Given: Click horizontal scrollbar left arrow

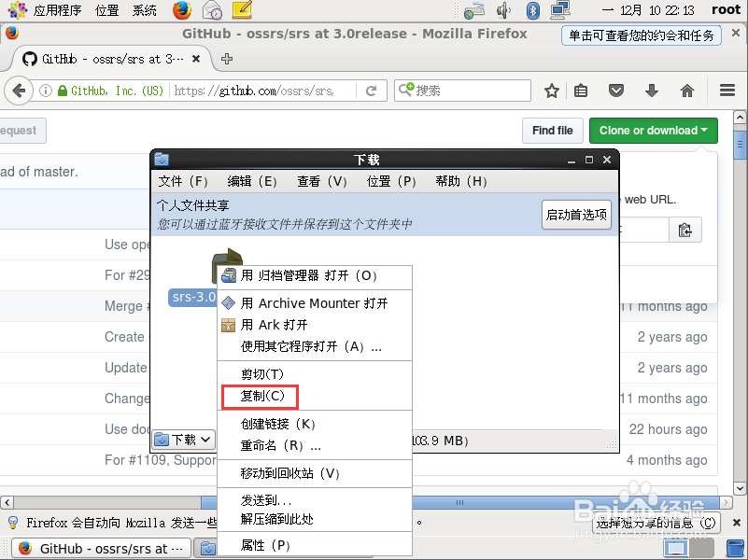Looking at the screenshot, I should click(7, 503).
